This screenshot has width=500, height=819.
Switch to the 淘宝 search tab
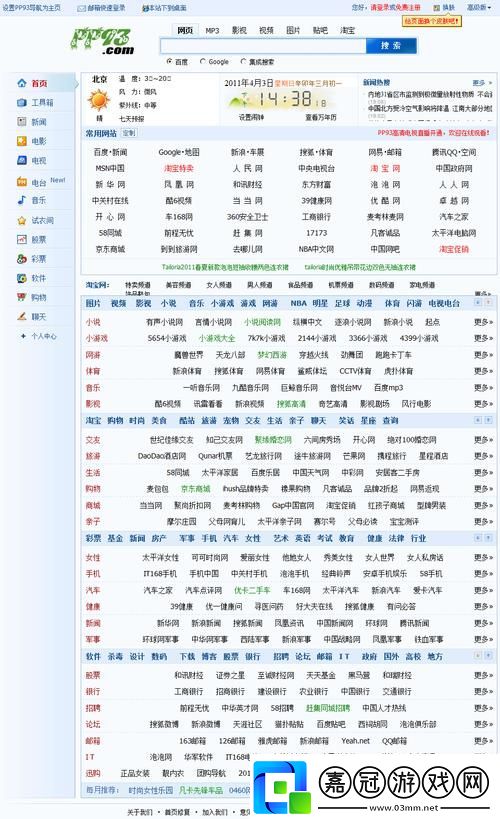click(x=347, y=30)
